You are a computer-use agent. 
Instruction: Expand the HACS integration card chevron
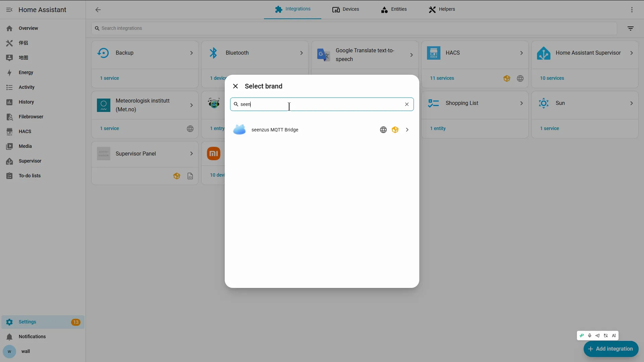(x=522, y=53)
